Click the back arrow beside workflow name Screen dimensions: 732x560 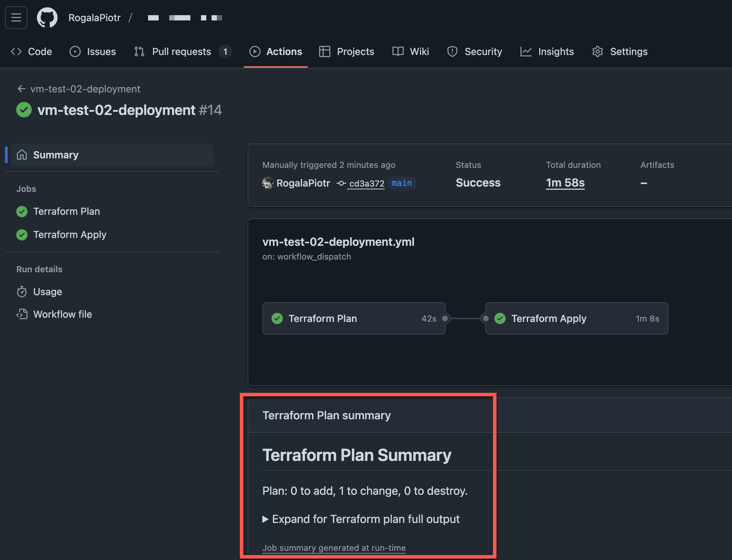coord(22,89)
